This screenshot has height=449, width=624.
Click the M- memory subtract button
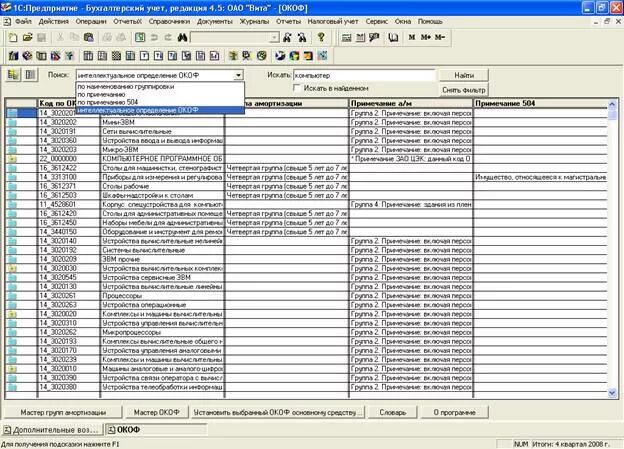[440, 37]
